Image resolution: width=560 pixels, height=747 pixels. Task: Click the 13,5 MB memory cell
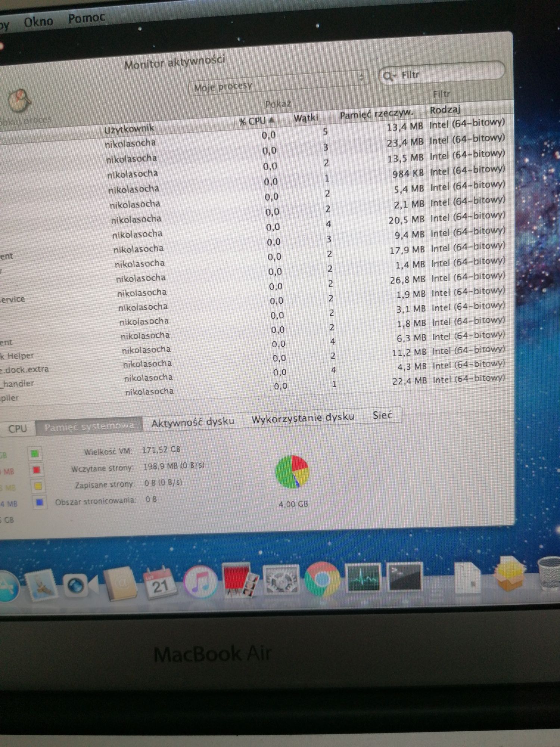point(405,158)
